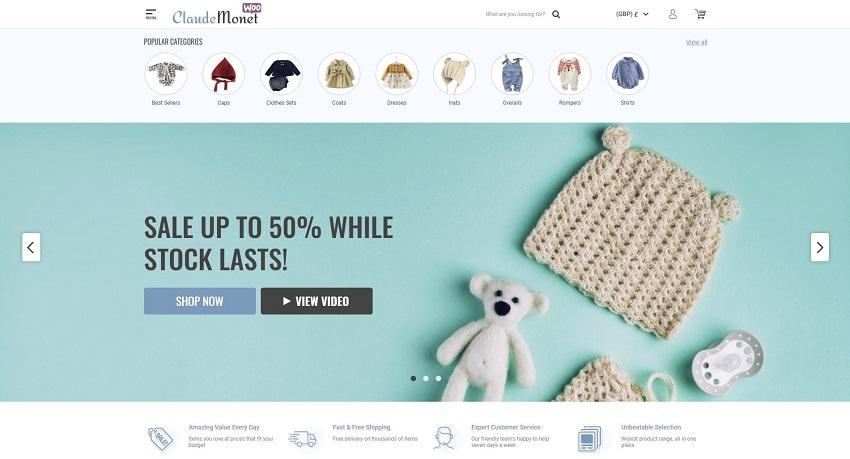Open the Best Sellers category thumbnail

click(x=166, y=74)
